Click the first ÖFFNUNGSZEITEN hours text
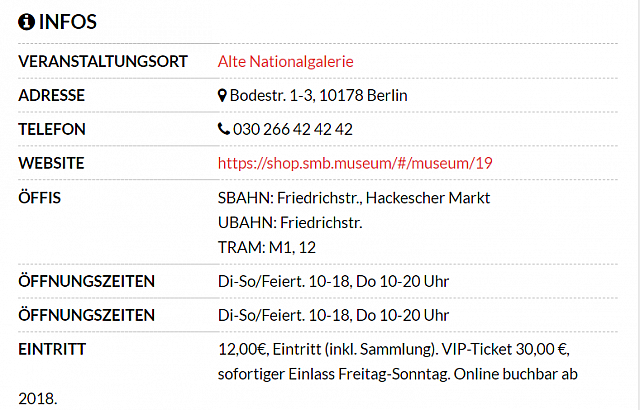 (x=333, y=281)
